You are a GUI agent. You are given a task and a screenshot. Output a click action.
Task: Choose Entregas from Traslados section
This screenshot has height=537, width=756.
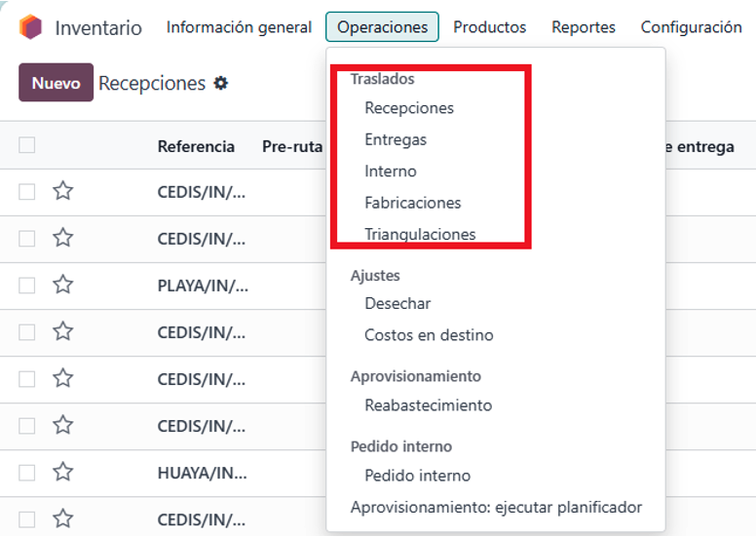(396, 139)
